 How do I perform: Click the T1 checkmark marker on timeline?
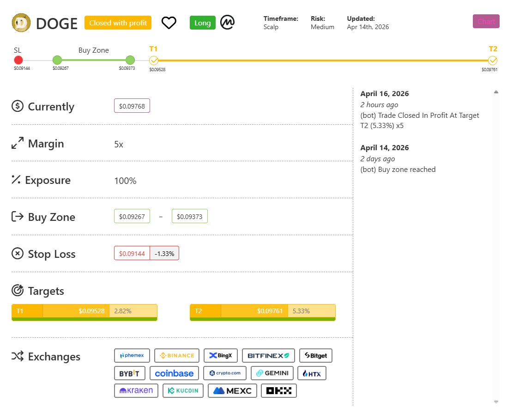coord(154,60)
